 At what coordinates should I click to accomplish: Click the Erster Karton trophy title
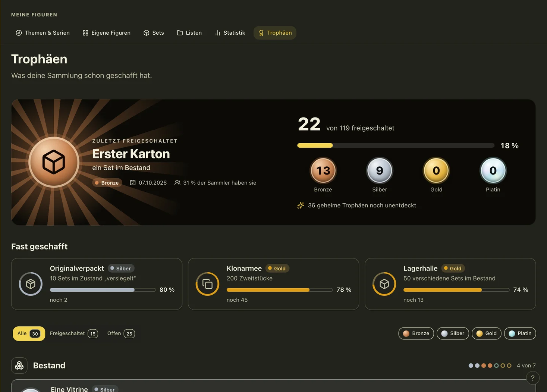click(131, 154)
